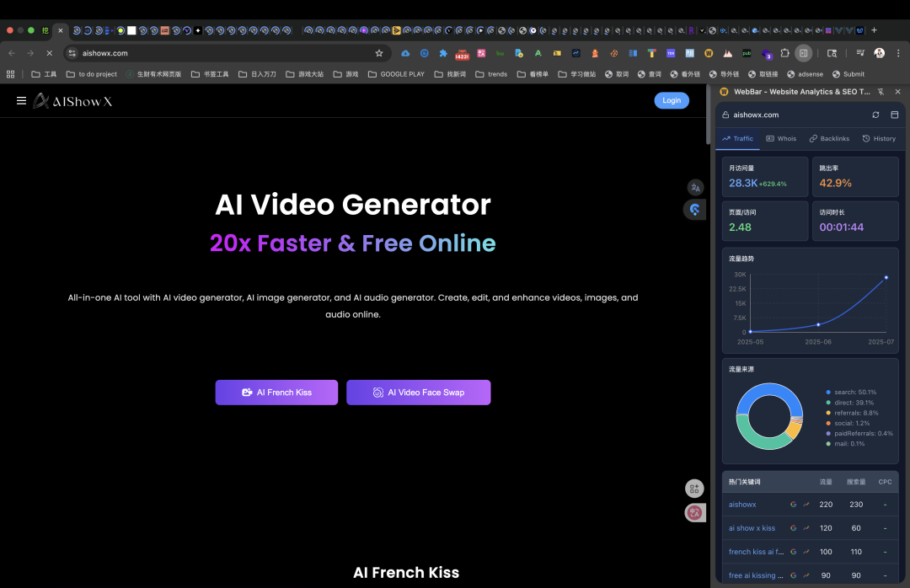Bookmark this page with the star icon
The height and width of the screenshot is (588, 910).
click(x=379, y=53)
